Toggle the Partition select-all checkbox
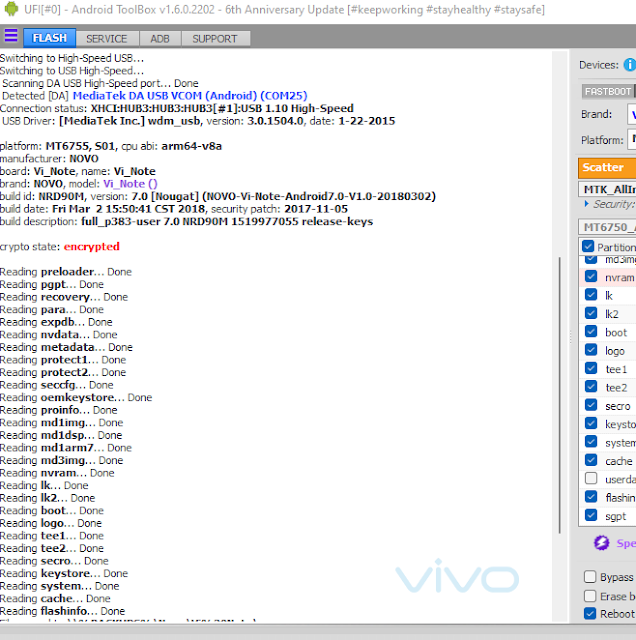The width and height of the screenshot is (636, 640). [x=588, y=246]
